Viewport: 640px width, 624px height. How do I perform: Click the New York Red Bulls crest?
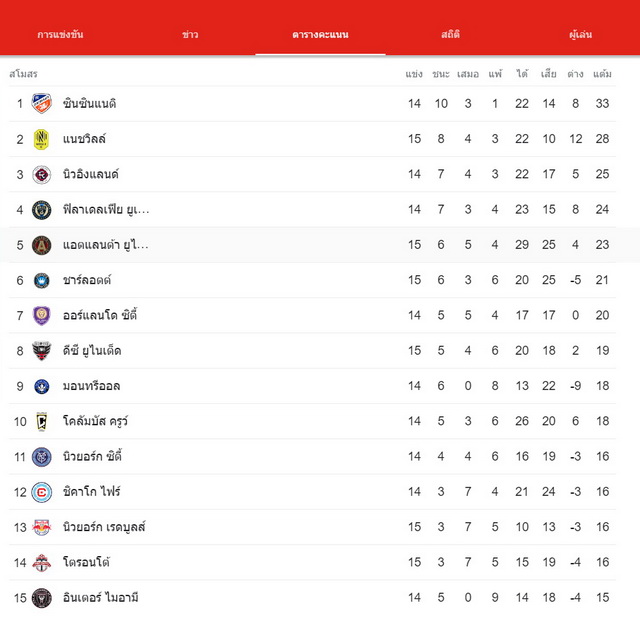42,527
